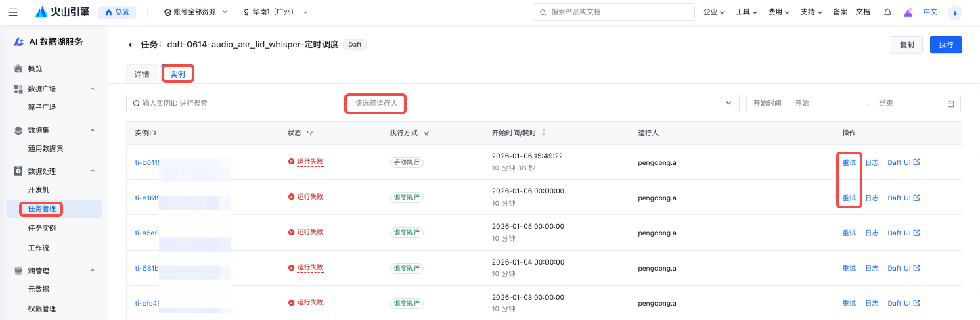Open the user avatar menu
The image size is (980, 320).
[x=955, y=12]
